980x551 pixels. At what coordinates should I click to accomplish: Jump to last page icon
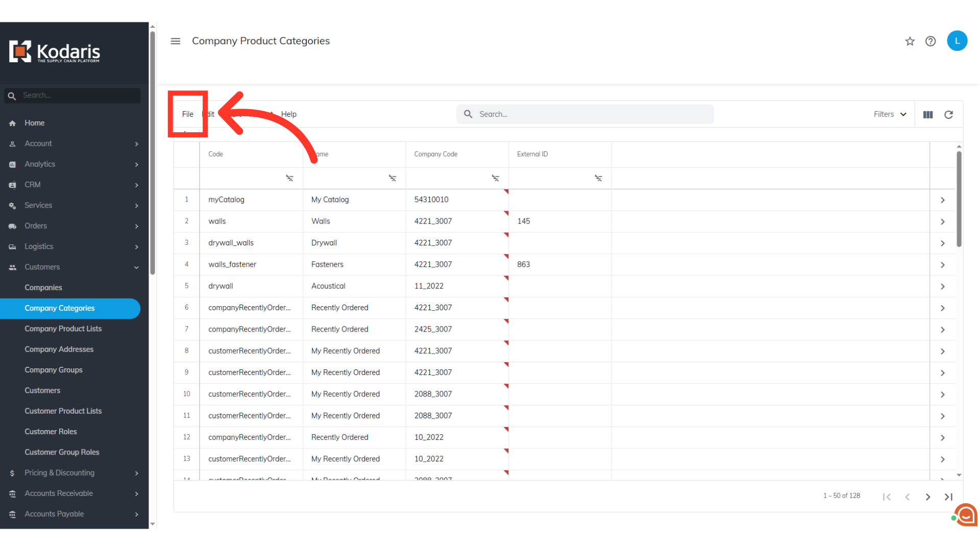tap(948, 497)
